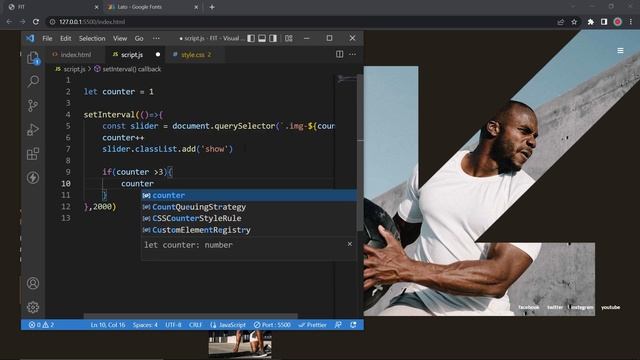Image resolution: width=640 pixels, height=360 pixels.
Task: Open the Manage gear in VS Code
Action: click(x=33, y=307)
